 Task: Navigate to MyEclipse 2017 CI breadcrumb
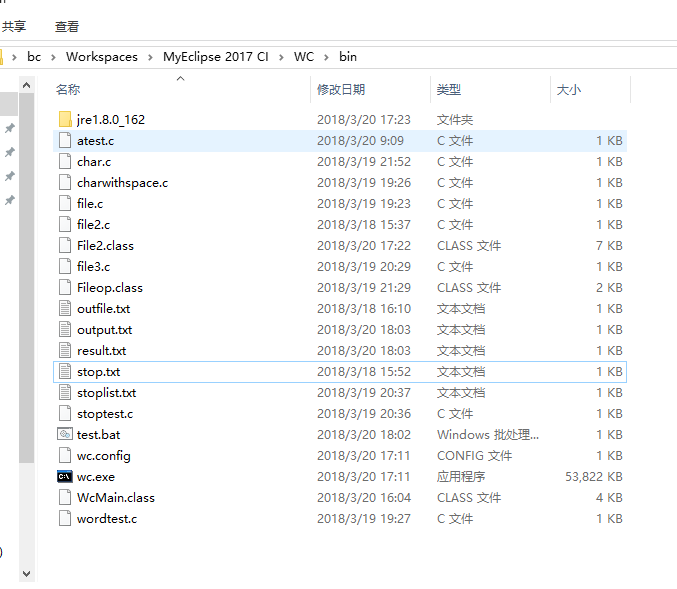click(215, 57)
